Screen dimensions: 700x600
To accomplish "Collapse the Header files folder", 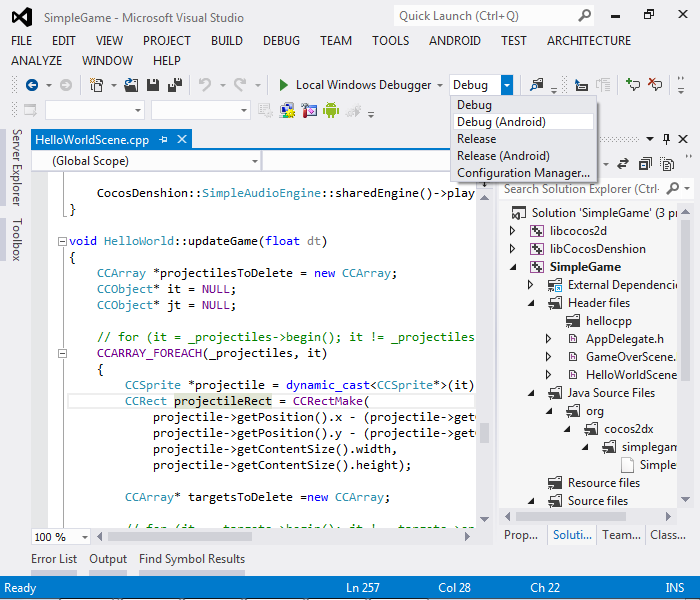I will point(531,303).
